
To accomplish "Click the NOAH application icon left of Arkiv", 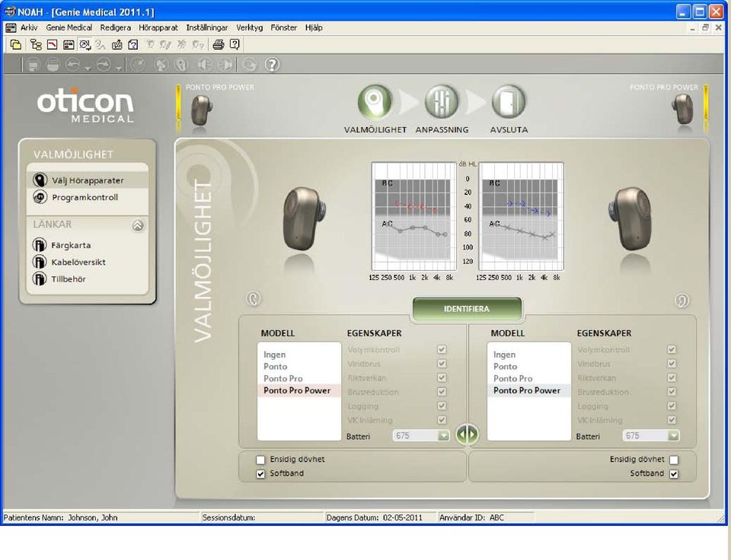I will tap(10, 28).
